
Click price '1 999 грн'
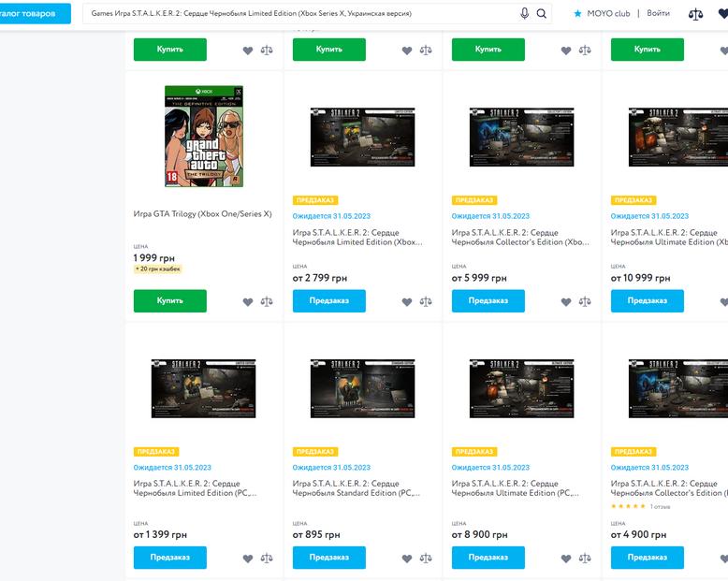click(x=154, y=258)
